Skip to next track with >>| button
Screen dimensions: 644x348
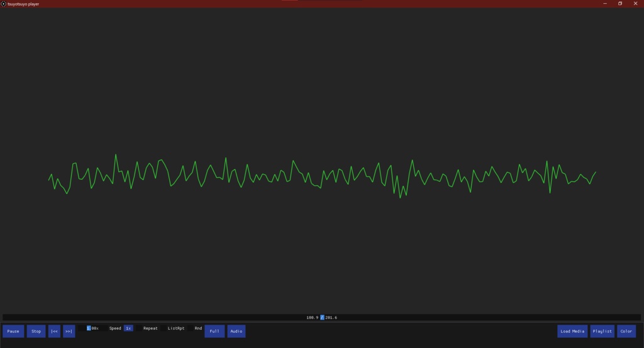[x=69, y=331]
